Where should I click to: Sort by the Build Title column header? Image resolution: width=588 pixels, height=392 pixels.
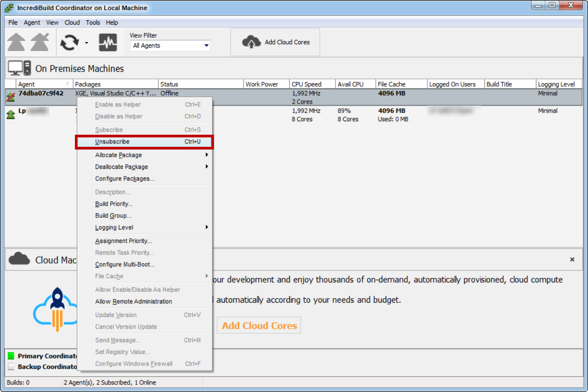click(510, 84)
